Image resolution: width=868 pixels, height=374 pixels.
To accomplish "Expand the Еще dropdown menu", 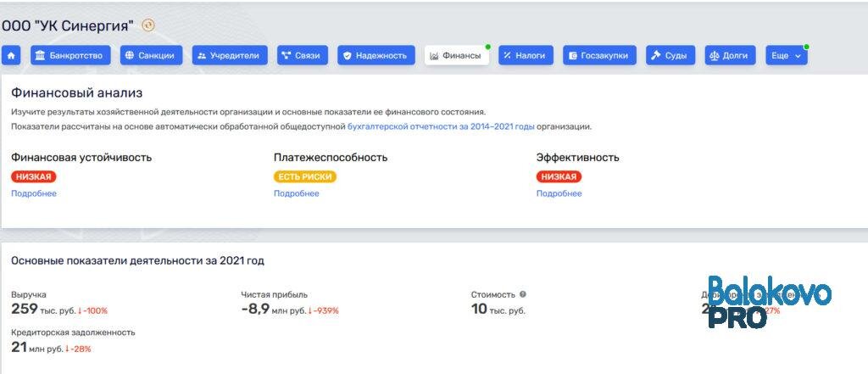I will [786, 55].
